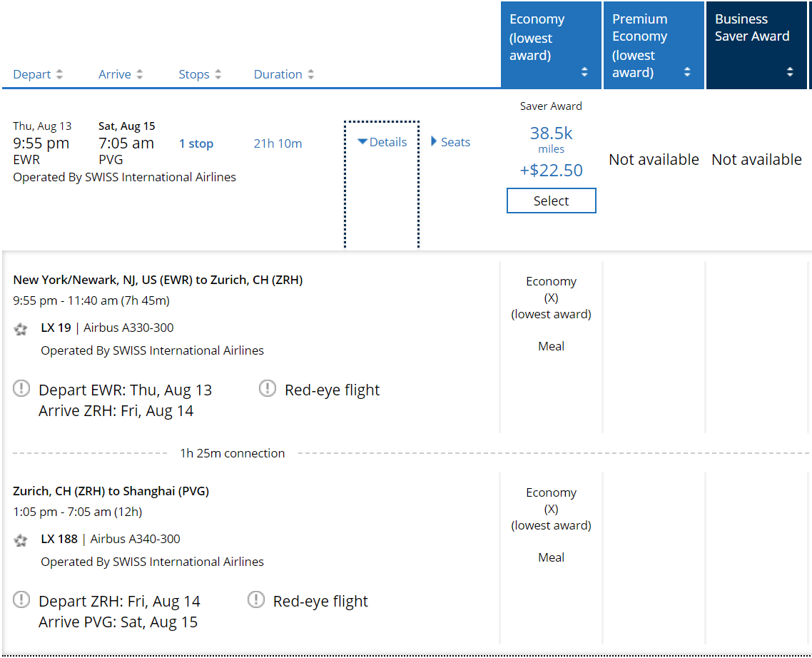Screen dimensions: 812x658
Task: Click alert icon beside Depart ZRH: Fri, Aug 14
Action: tap(21, 599)
